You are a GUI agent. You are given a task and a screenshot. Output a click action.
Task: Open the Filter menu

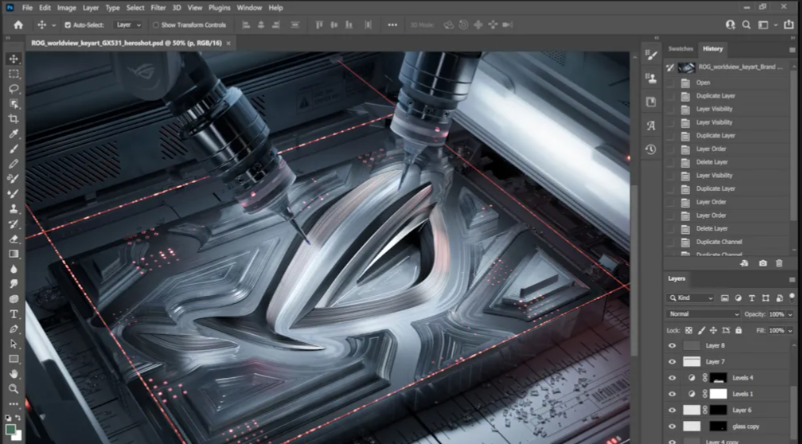pyautogui.click(x=158, y=8)
